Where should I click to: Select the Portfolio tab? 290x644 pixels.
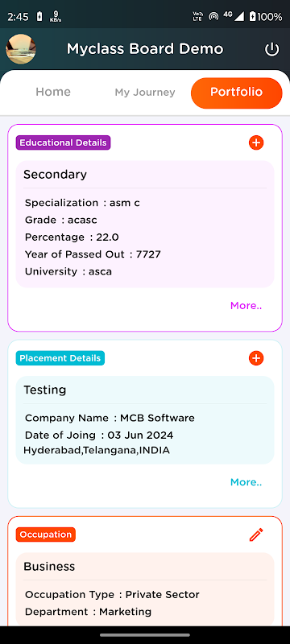point(237,93)
